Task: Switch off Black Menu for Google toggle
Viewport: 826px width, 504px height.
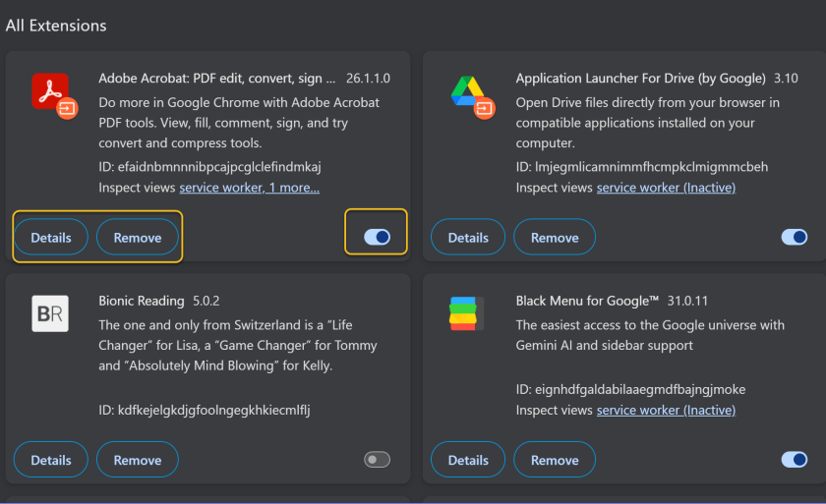Action: click(x=794, y=459)
